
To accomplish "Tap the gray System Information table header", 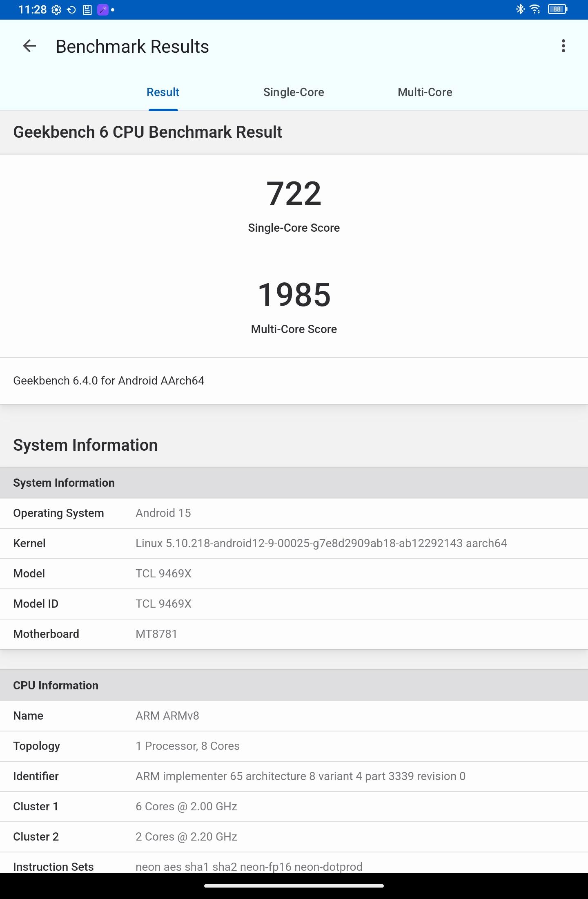I will pos(294,483).
